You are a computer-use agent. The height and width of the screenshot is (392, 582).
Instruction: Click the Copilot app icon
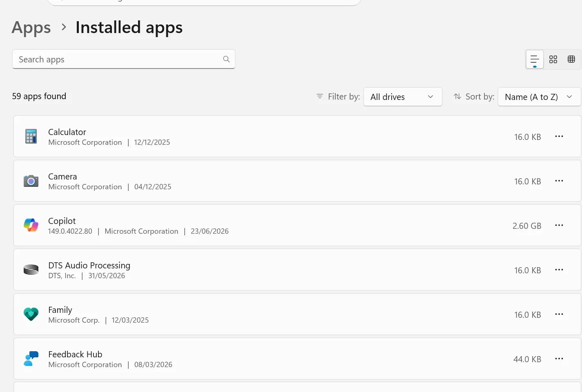pos(31,225)
